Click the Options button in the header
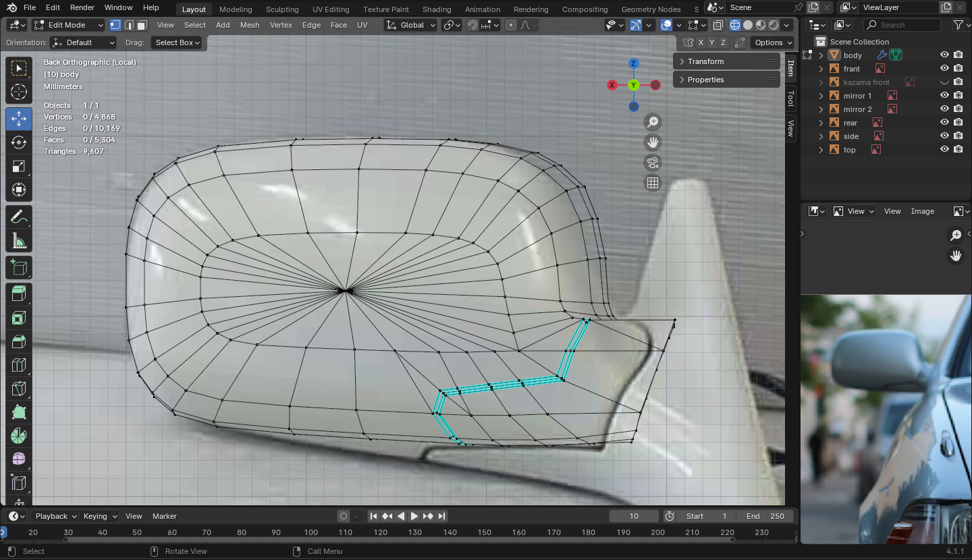972x560 pixels. click(773, 43)
